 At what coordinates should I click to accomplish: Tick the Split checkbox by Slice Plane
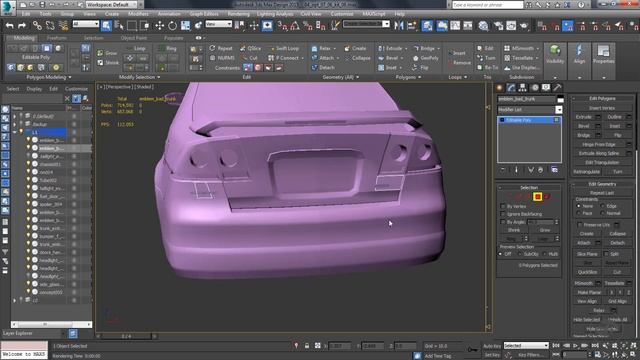[606, 254]
